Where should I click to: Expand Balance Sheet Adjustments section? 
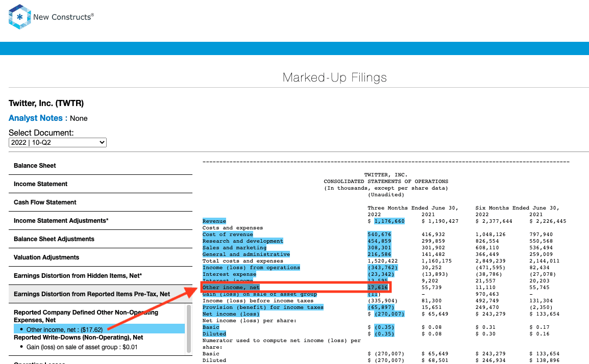tap(101, 239)
